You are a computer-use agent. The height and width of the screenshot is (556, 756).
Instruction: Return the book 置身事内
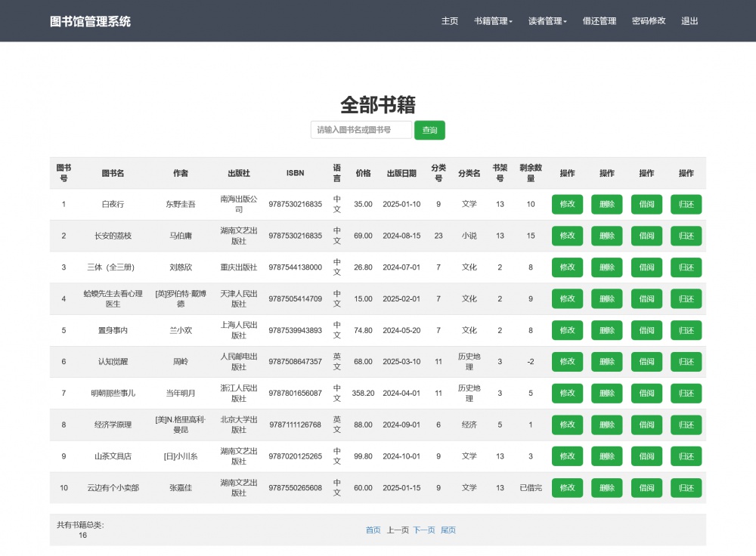(x=686, y=330)
